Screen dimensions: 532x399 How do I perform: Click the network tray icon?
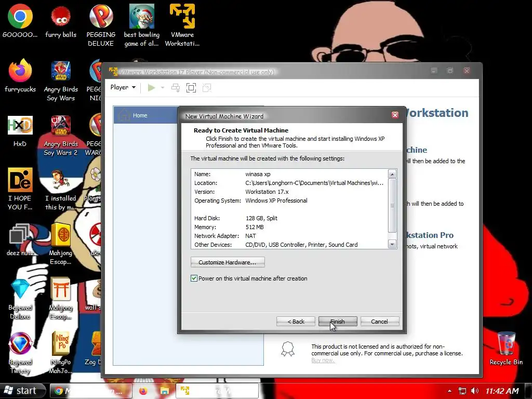462,391
